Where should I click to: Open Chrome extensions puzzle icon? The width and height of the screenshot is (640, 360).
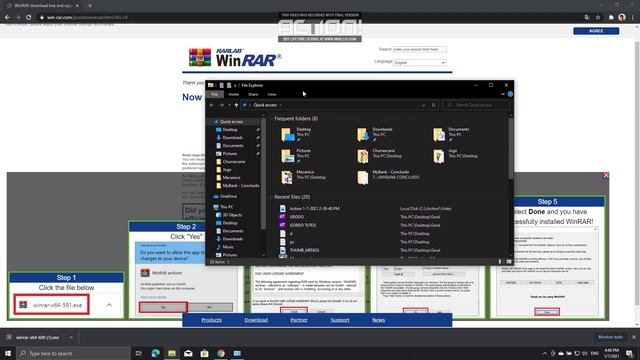click(611, 18)
